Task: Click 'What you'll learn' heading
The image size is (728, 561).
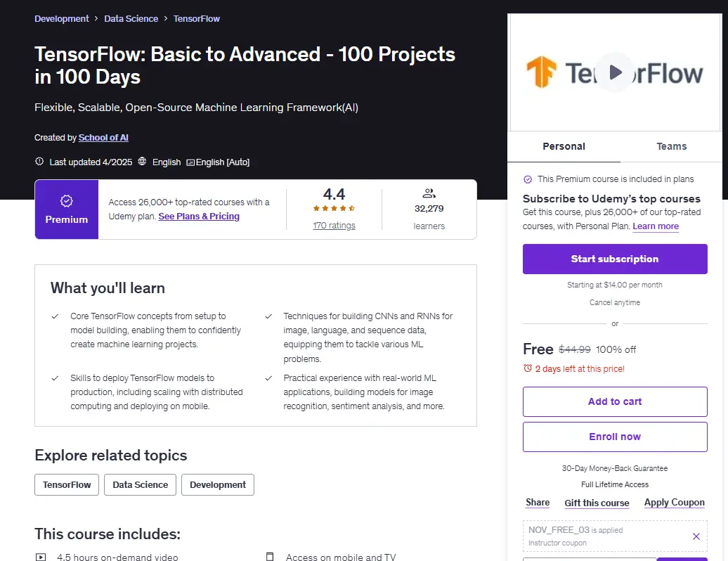Action: pos(108,288)
